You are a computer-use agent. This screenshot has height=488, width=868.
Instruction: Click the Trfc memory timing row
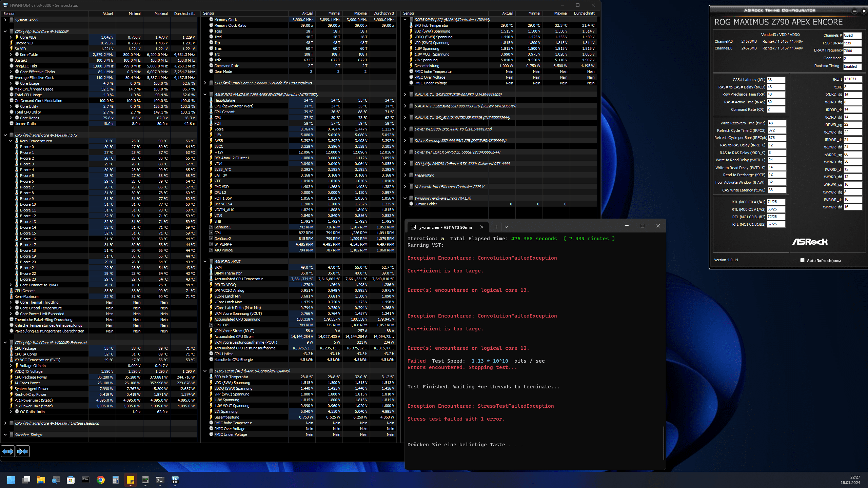(298, 60)
